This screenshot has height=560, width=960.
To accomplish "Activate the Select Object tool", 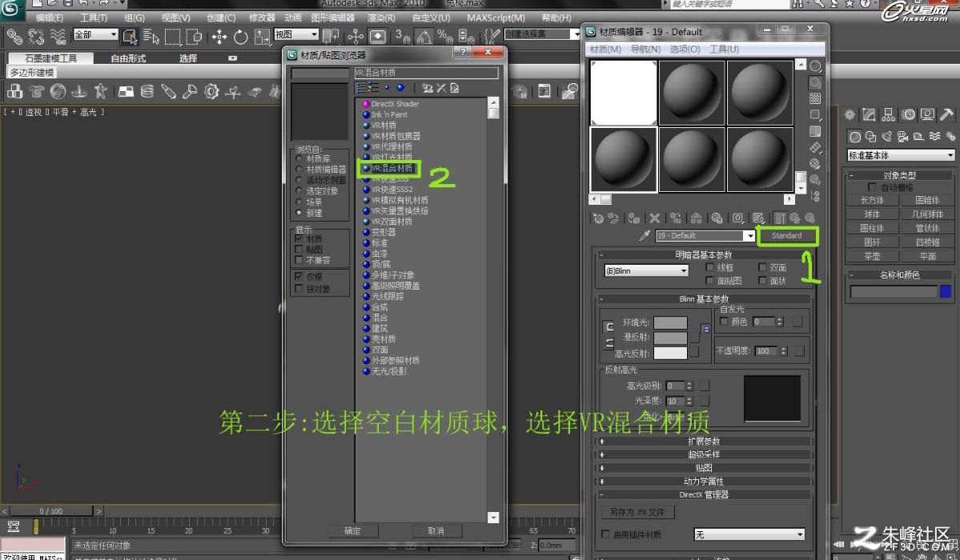I will coord(129,37).
